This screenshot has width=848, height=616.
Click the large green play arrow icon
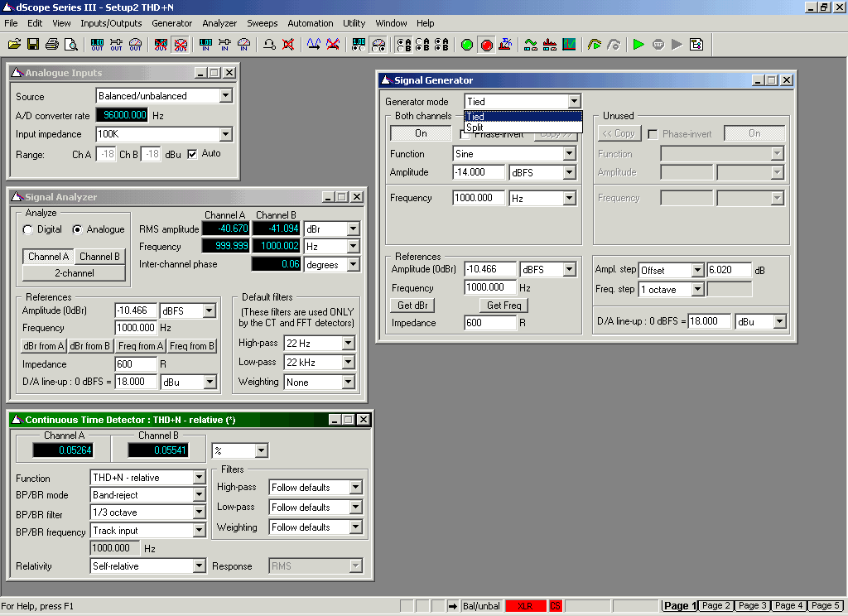[638, 45]
